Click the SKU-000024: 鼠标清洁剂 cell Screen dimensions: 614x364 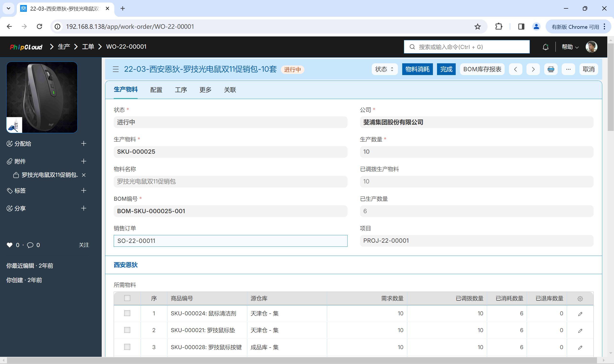(207, 313)
